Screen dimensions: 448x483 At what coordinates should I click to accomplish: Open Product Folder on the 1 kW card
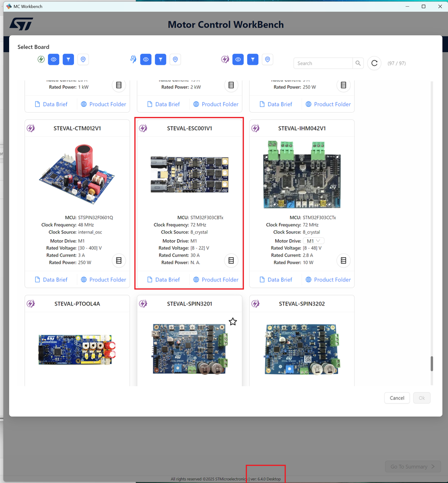tap(103, 104)
